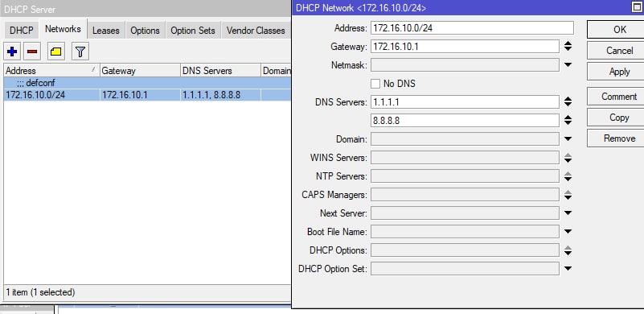644x314 pixels.
Task: Click up/down arrows beside Gateway field
Action: pos(568,47)
